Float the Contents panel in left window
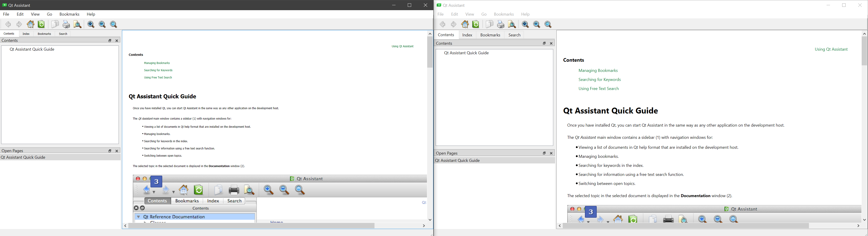 [x=110, y=41]
